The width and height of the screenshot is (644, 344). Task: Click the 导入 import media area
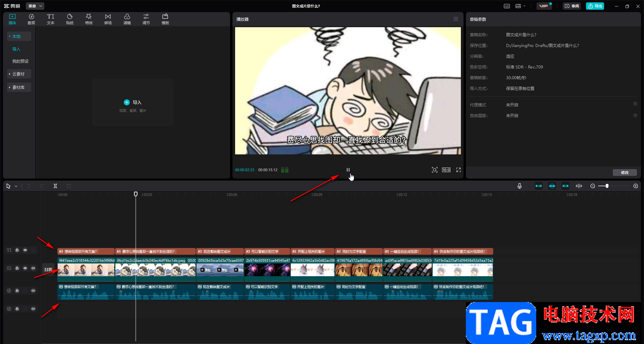(133, 102)
